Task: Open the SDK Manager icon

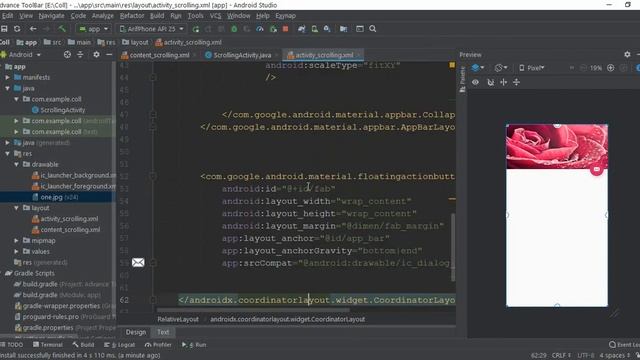Action: tap(327, 29)
